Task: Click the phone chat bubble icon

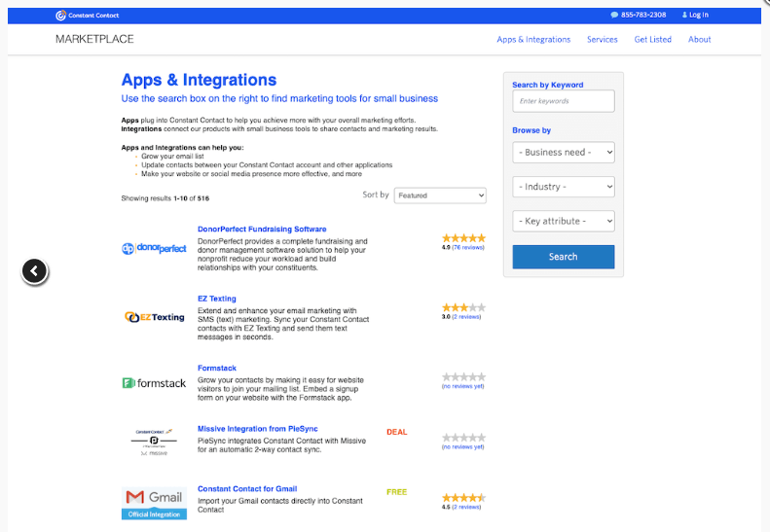Action: (x=614, y=15)
